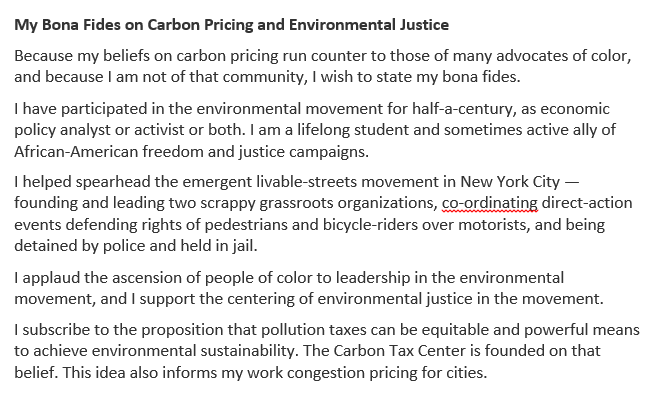Click the word "grassroots" in the third paragraph
The height and width of the screenshot is (400, 655).
296,203
